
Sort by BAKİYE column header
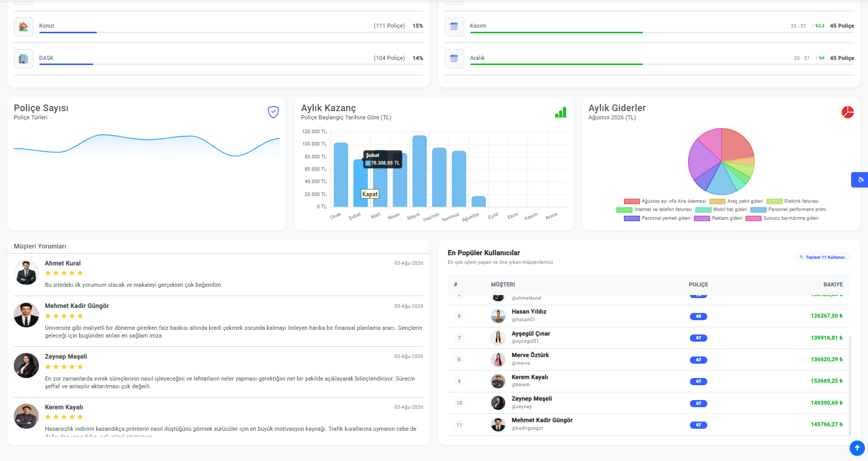click(x=833, y=284)
